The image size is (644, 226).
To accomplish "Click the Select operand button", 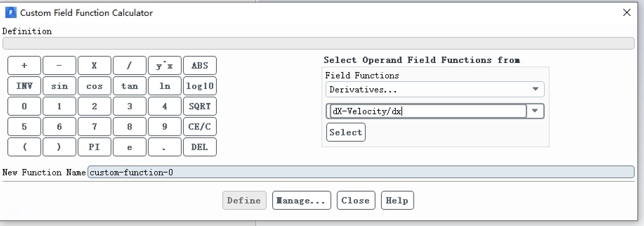I will (346, 132).
